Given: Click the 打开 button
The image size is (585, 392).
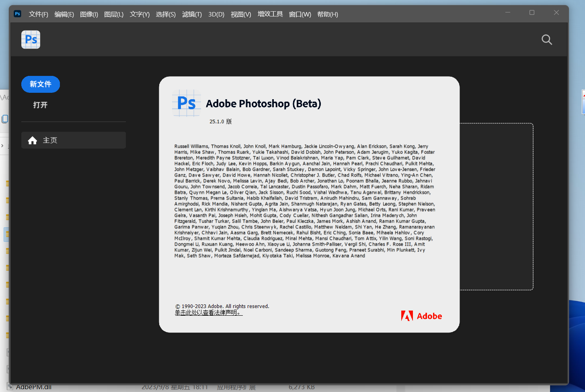Looking at the screenshot, I should 40,105.
